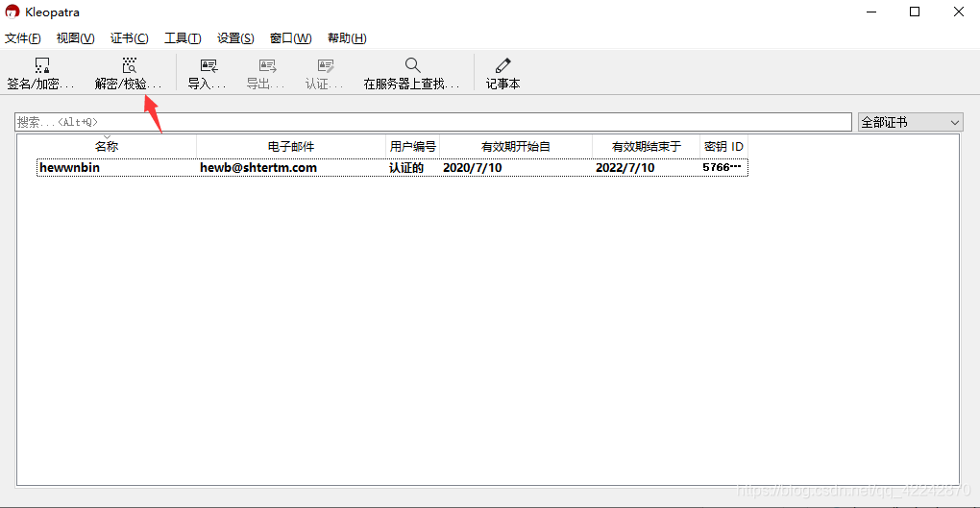Open the 帮助(H) menu
The height and width of the screenshot is (508, 980).
click(x=347, y=38)
